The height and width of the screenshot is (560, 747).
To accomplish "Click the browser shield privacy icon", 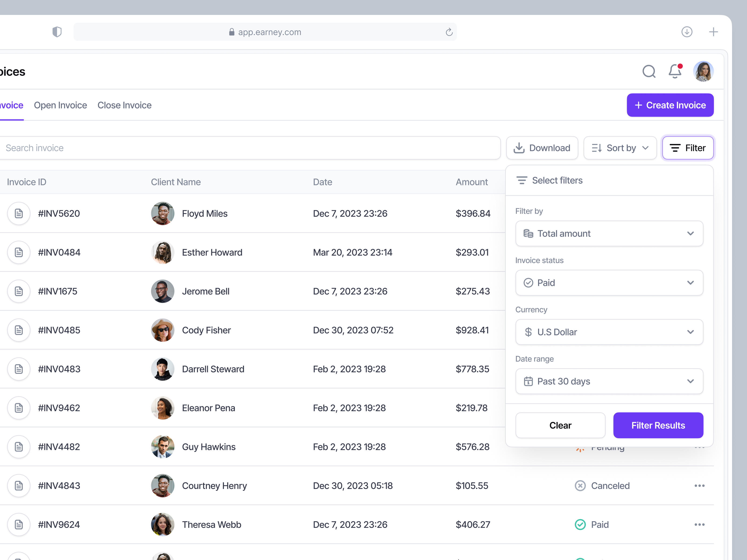I will click(x=57, y=31).
